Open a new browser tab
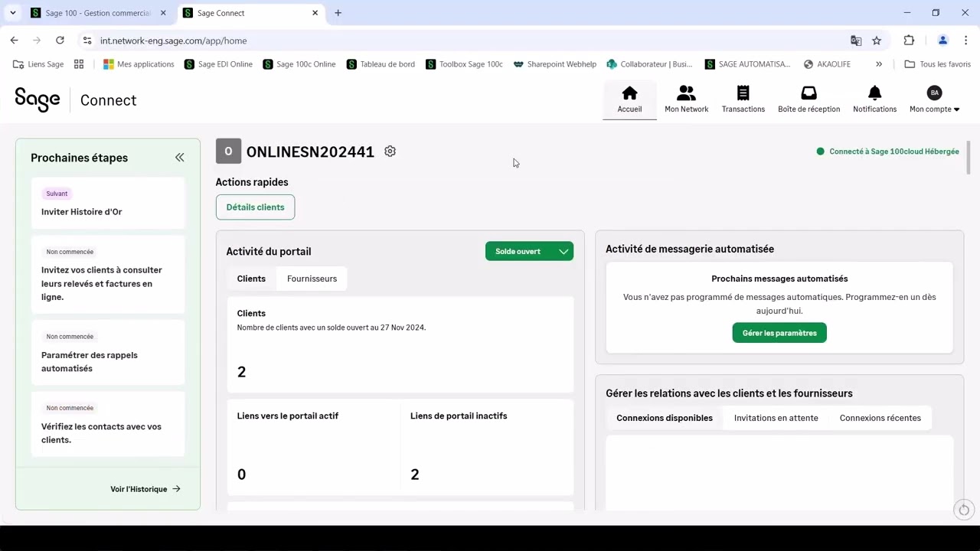 tap(338, 13)
